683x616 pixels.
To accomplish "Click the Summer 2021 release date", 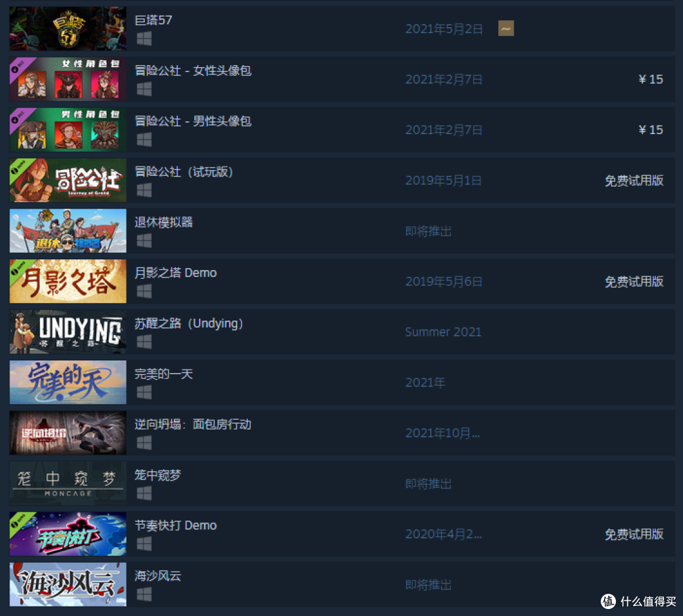I will pos(443,332).
